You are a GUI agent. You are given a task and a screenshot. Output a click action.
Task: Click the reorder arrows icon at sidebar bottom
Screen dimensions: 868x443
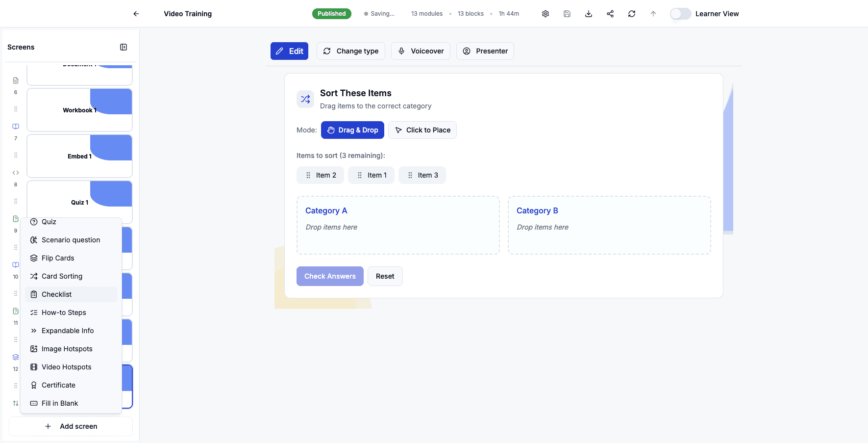[15, 403]
